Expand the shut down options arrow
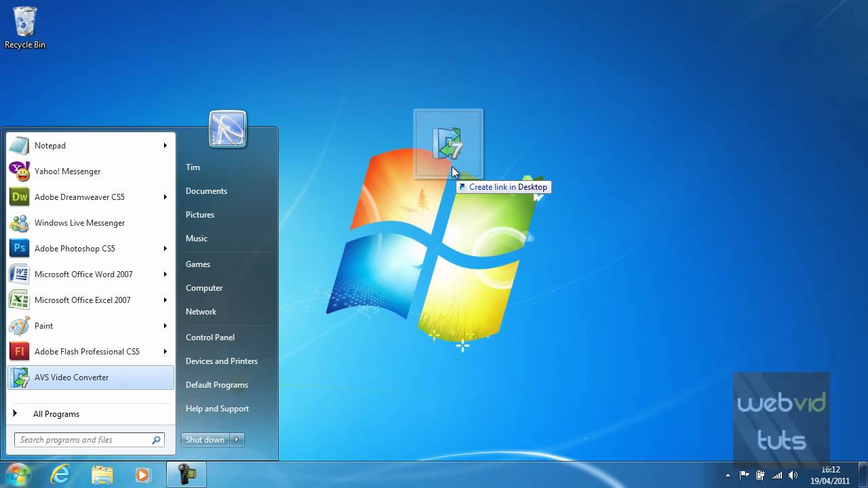868x488 pixels. point(236,439)
